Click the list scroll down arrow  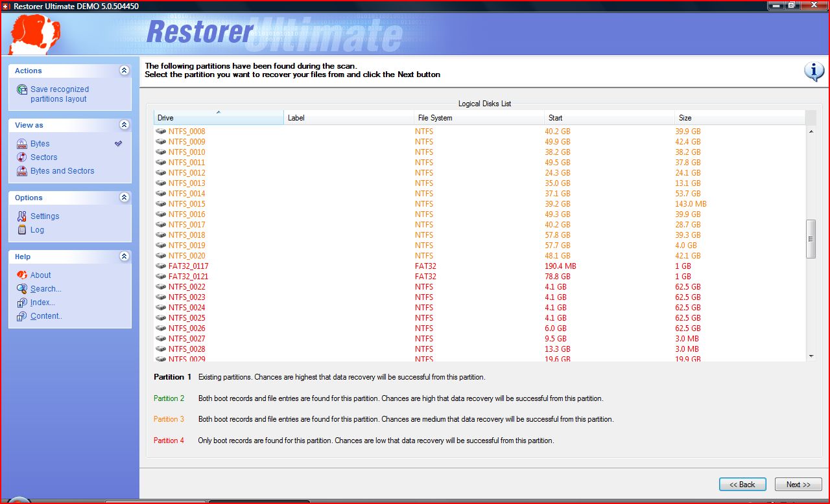tap(811, 356)
